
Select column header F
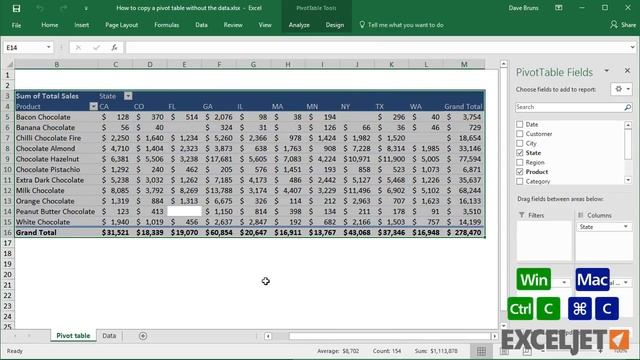[x=219, y=64]
